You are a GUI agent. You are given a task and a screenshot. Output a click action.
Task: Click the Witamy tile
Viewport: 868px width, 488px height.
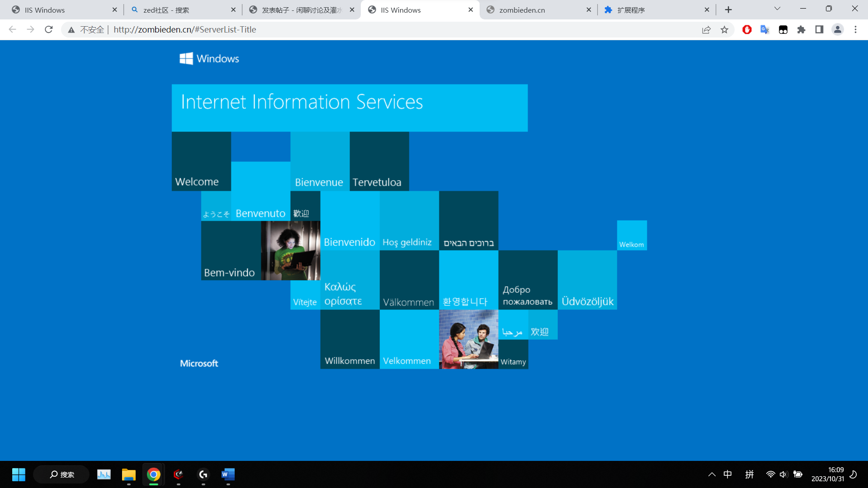(x=513, y=354)
